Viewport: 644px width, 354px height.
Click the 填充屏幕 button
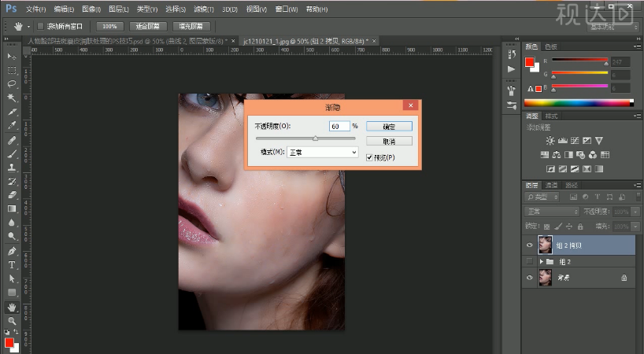(x=191, y=26)
